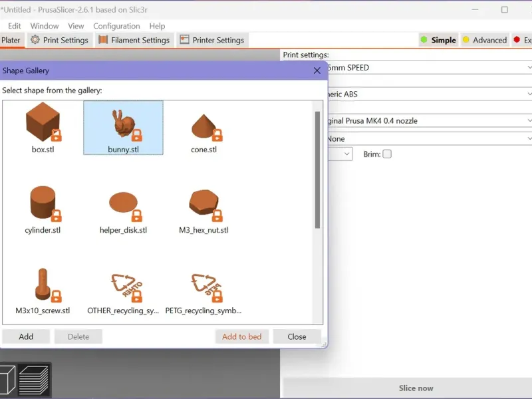Select the bunny.stl shape thumbnail

click(124, 124)
